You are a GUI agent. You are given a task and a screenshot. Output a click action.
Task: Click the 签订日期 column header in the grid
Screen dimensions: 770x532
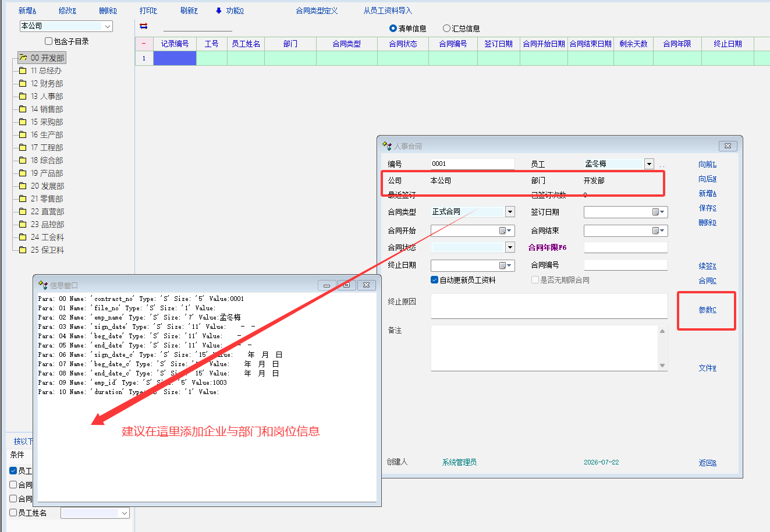pyautogui.click(x=499, y=44)
